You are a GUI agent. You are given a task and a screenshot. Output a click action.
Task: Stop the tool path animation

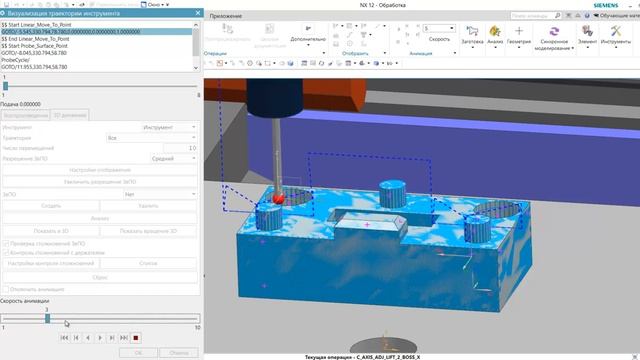coord(136,338)
